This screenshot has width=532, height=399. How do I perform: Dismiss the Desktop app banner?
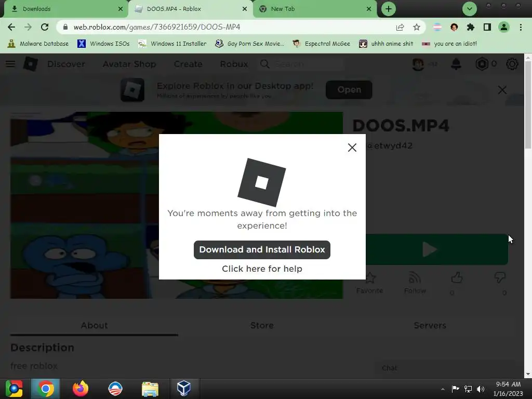click(x=502, y=90)
